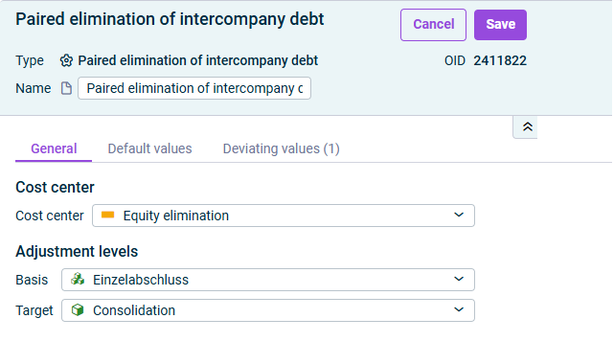614x364 pixels.
Task: Click into the Name text field
Action: tap(194, 88)
